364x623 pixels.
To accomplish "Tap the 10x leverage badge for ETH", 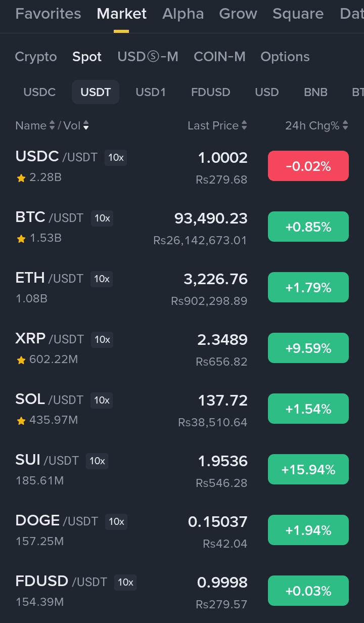I will [x=102, y=279].
